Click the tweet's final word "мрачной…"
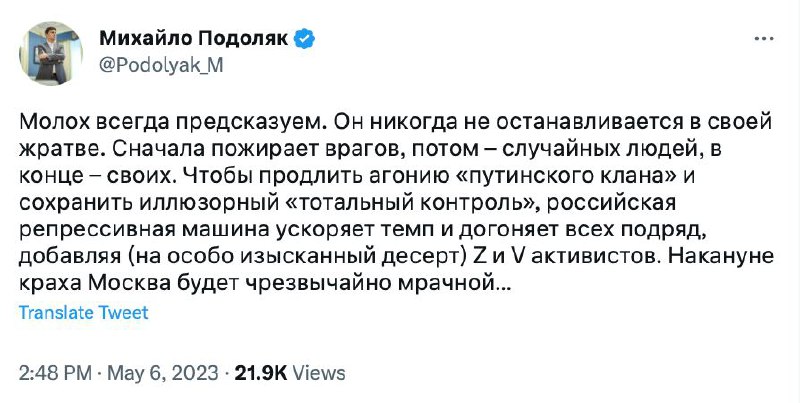Image resolution: width=800 pixels, height=403 pixels. [448, 284]
